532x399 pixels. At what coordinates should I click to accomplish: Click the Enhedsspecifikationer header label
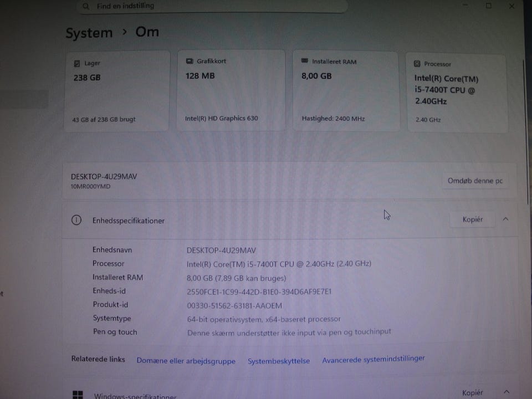coord(129,221)
